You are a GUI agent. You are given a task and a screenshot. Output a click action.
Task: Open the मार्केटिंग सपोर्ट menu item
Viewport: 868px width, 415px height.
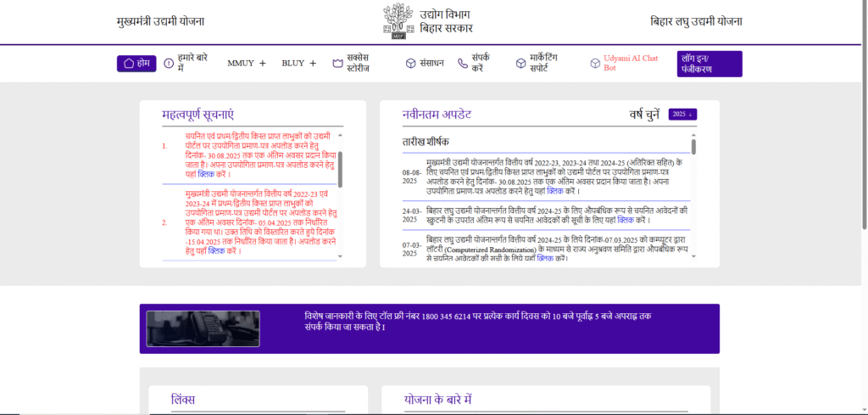pyautogui.click(x=554, y=63)
